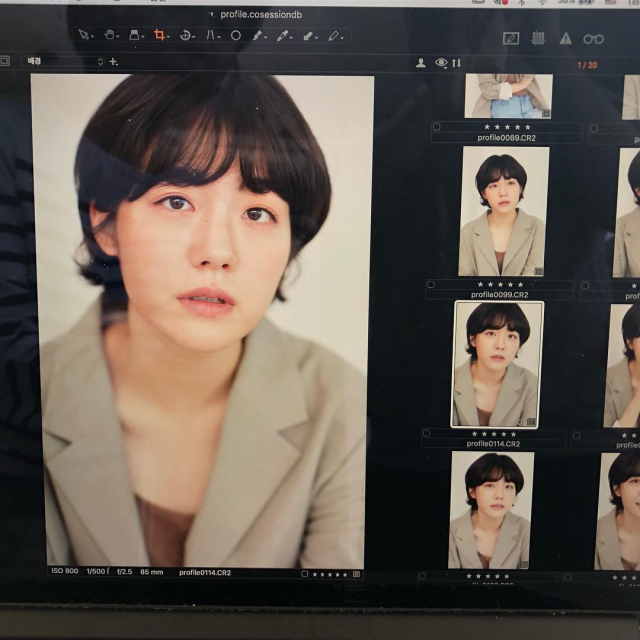Click the large portrait in viewer

tap(202, 320)
